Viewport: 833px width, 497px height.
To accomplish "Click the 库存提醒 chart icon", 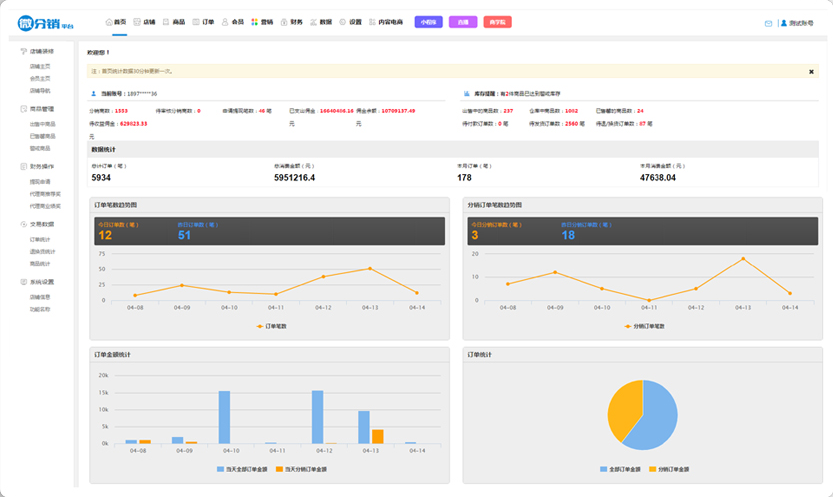I will tap(467, 93).
